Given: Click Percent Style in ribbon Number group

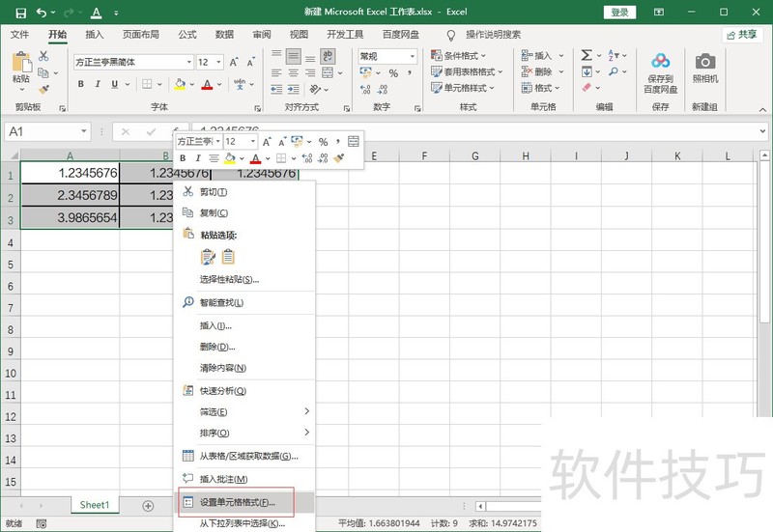Looking at the screenshot, I should pos(393,73).
